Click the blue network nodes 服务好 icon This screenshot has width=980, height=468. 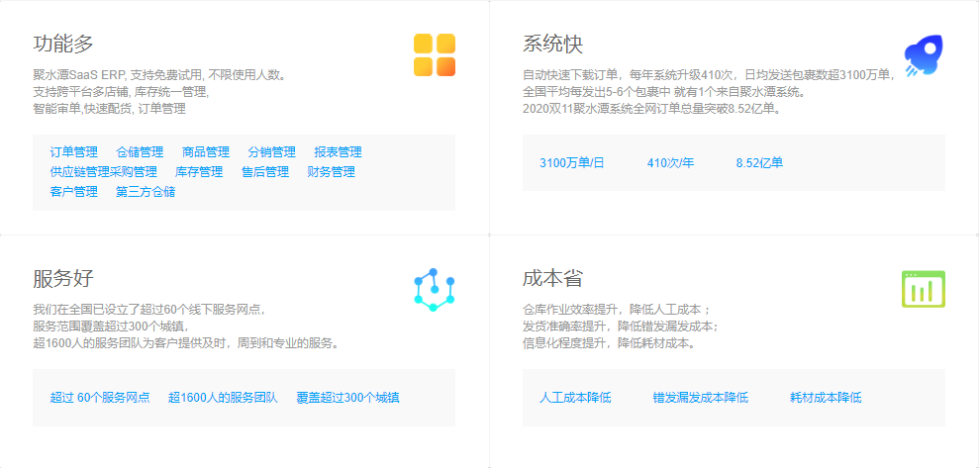435,290
